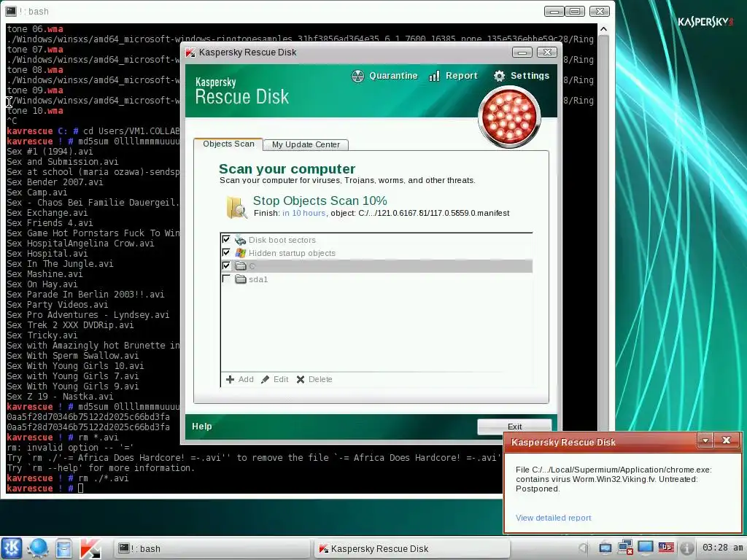Select Disk boot sectors row

click(x=376, y=240)
